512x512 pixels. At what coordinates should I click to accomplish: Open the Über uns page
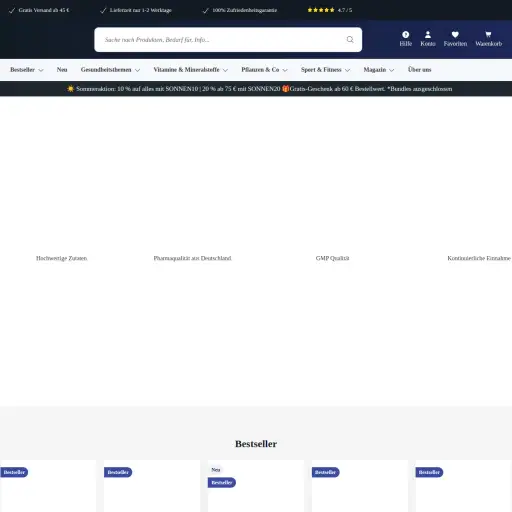point(419,70)
